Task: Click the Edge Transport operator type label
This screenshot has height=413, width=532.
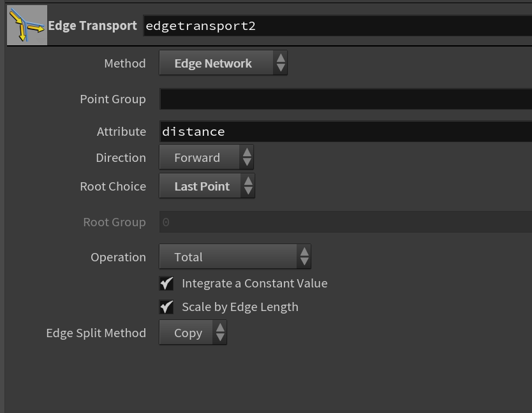Action: 92,25
